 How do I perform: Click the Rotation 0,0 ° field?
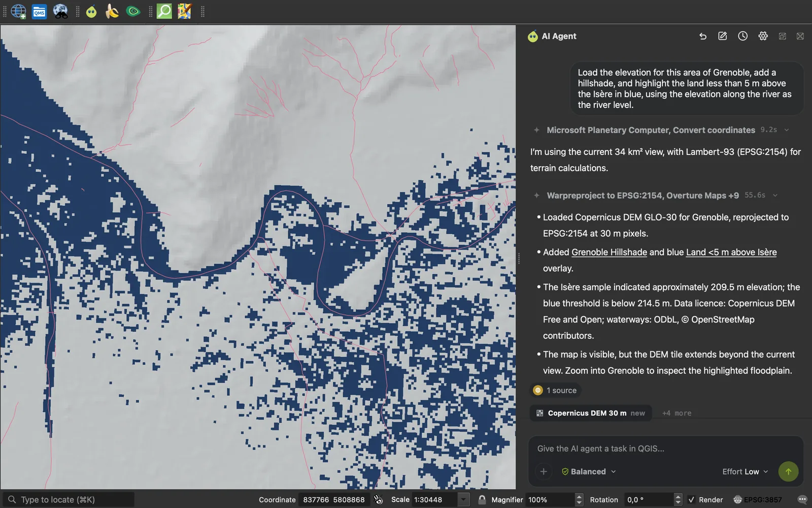[x=649, y=499]
